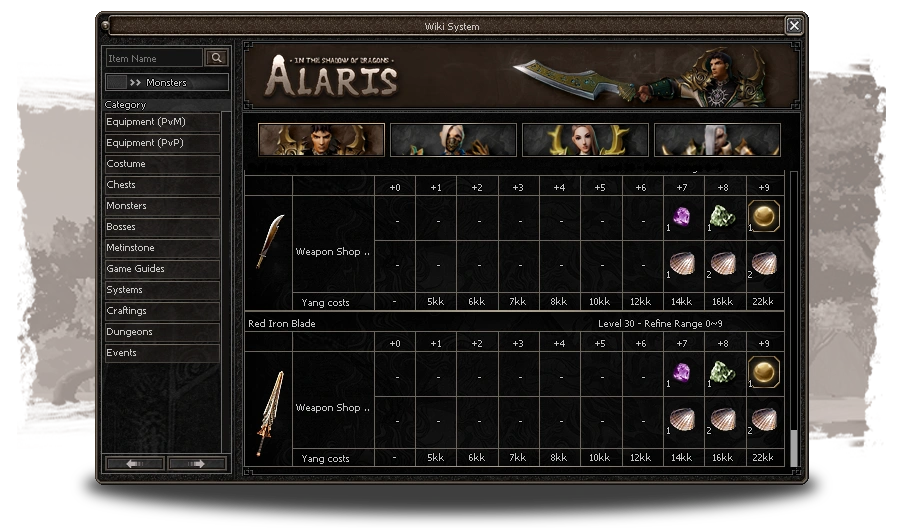
Task: Click green ore in Red Iron Blade +8
Action: [x=723, y=372]
